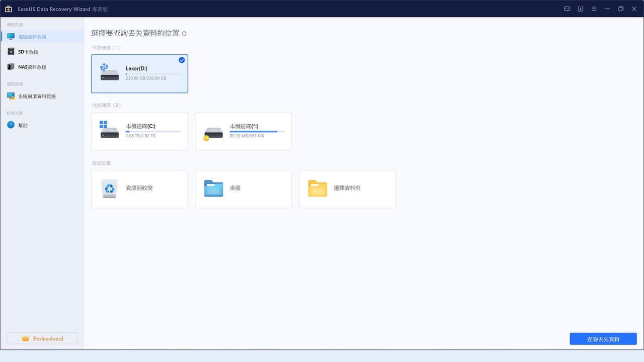Image resolution: width=644 pixels, height=362 pixels.
Task: Select the 資源回收筒 recycle bin icon
Action: tap(109, 189)
